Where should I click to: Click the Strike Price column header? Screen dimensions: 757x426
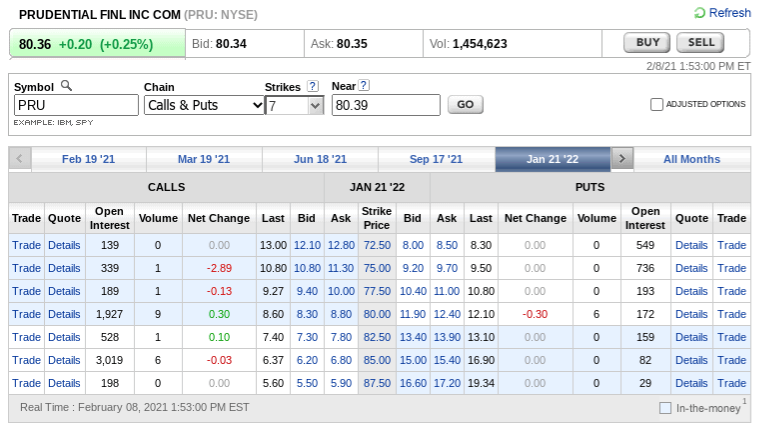pos(377,218)
